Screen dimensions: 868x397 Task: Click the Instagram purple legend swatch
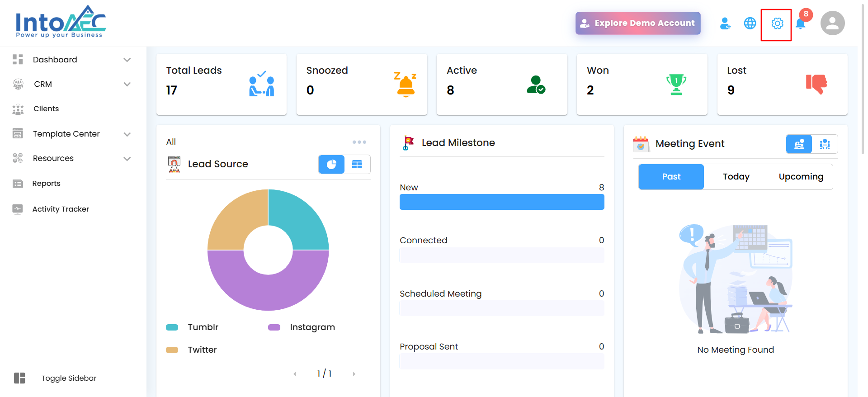click(274, 327)
